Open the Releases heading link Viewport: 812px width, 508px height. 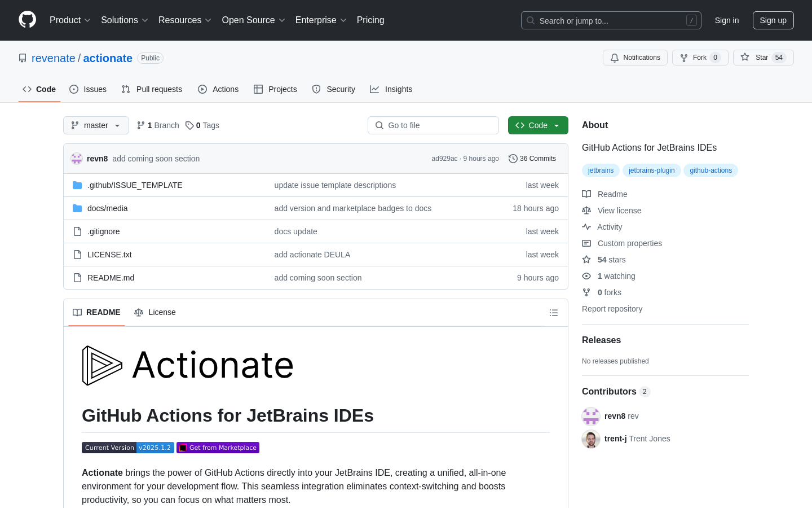(x=601, y=340)
